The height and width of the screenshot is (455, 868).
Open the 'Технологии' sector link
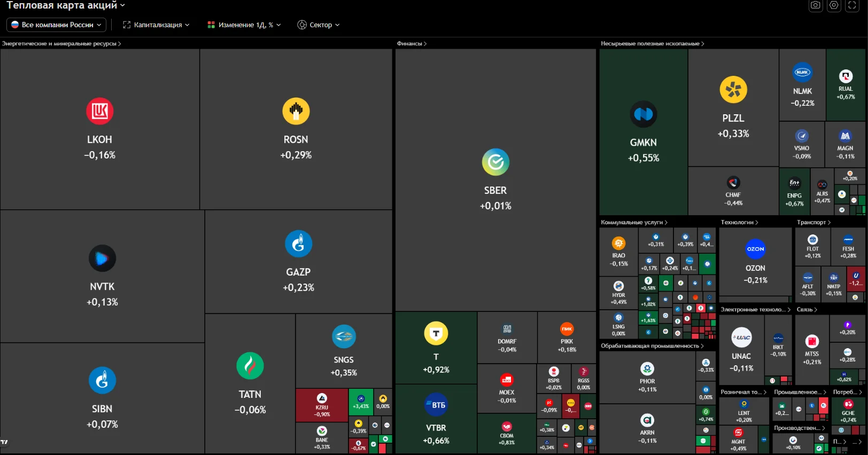(739, 222)
